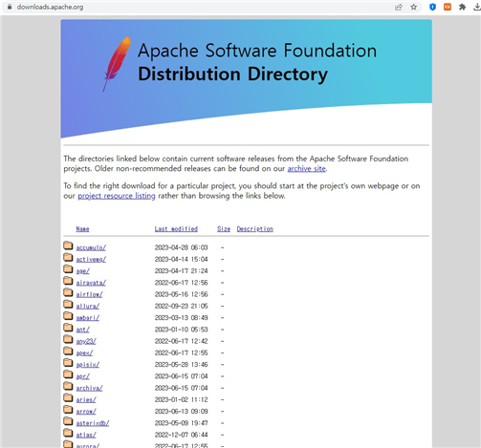
Task: Bookmark this page with the star icon
Action: tap(414, 7)
